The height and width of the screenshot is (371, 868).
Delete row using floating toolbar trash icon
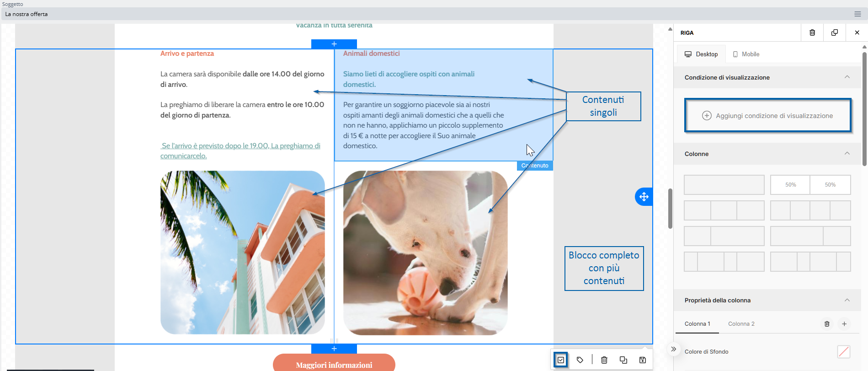604,360
